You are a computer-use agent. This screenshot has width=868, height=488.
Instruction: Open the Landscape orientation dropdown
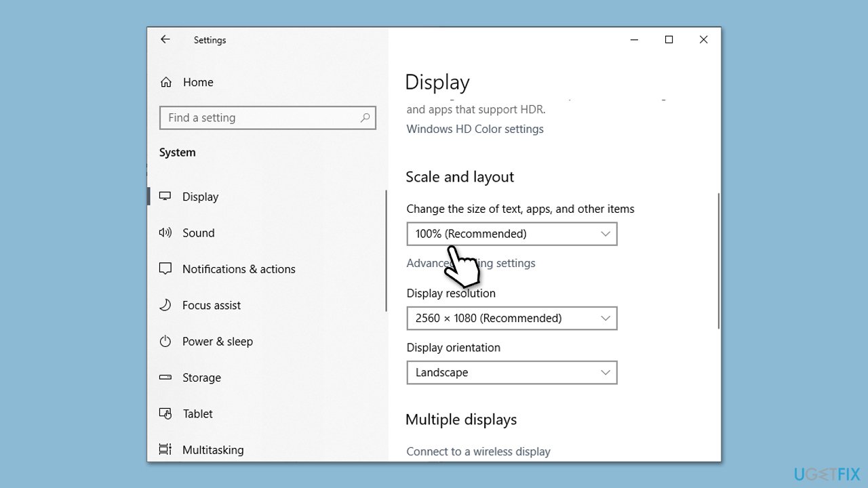[512, 373]
